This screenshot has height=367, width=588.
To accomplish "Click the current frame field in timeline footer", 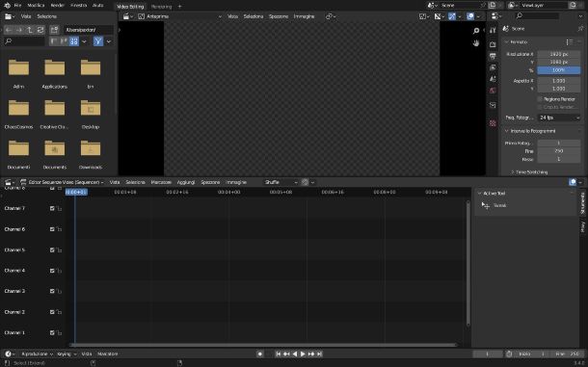I will [x=488, y=354].
